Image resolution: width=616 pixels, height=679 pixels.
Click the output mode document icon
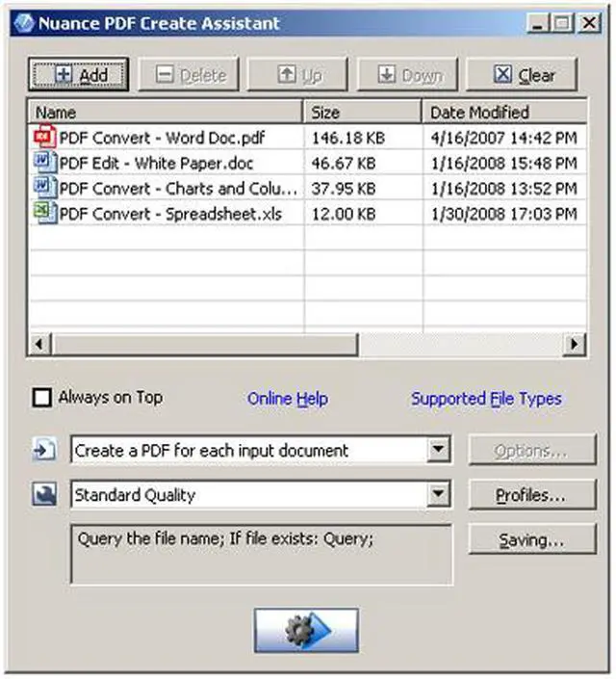click(44, 450)
